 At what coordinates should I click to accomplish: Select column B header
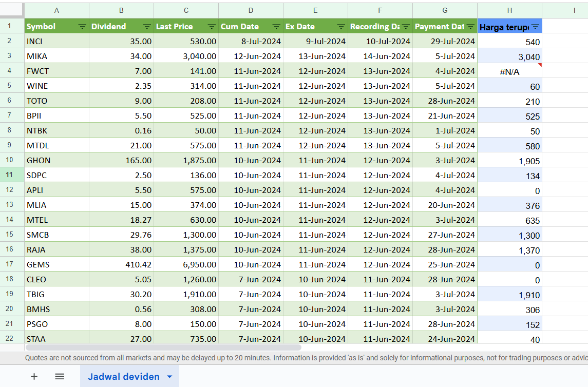[122, 10]
